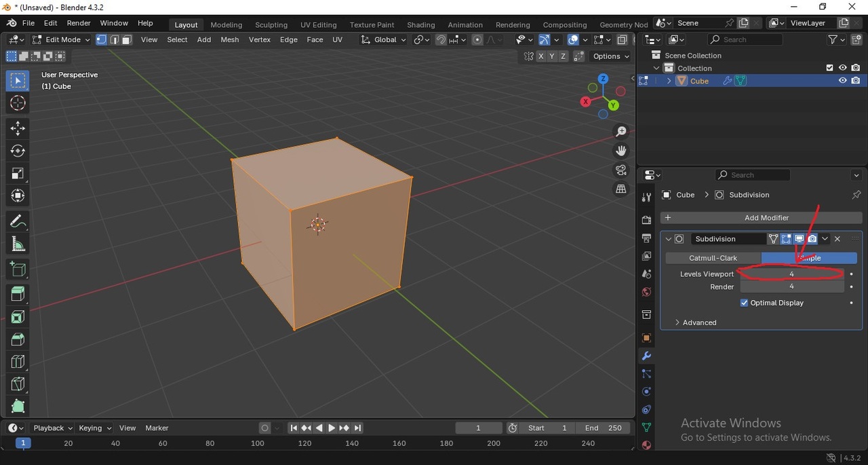Image resolution: width=868 pixels, height=465 pixels.
Task: Switch to edge select mode
Action: pyautogui.click(x=114, y=39)
